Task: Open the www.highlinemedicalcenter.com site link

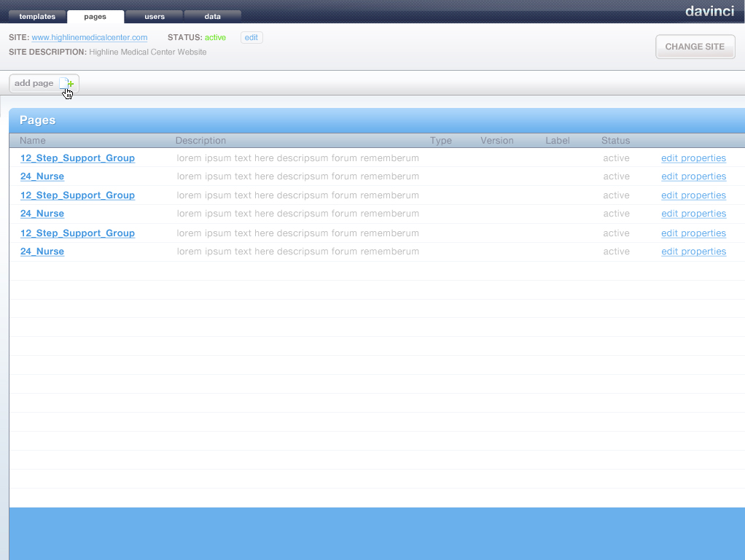Action: pyautogui.click(x=90, y=38)
